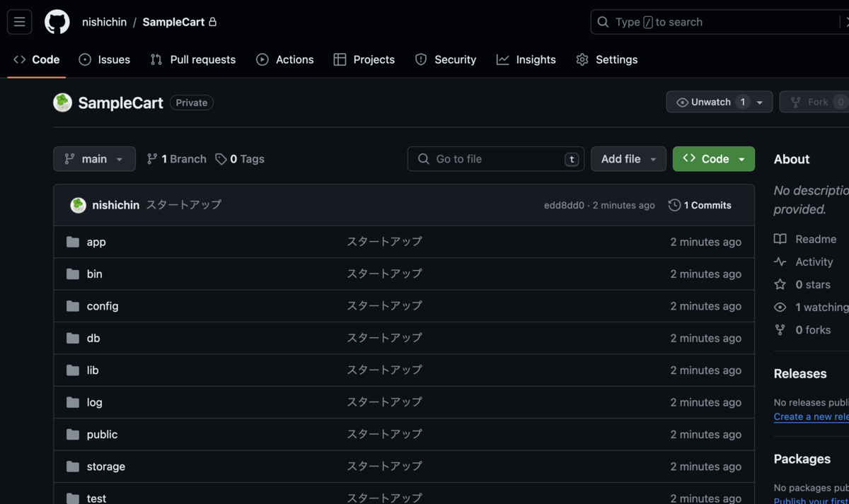This screenshot has width=849, height=504.
Task: Click the bin folder icon
Action: pyautogui.click(x=73, y=274)
